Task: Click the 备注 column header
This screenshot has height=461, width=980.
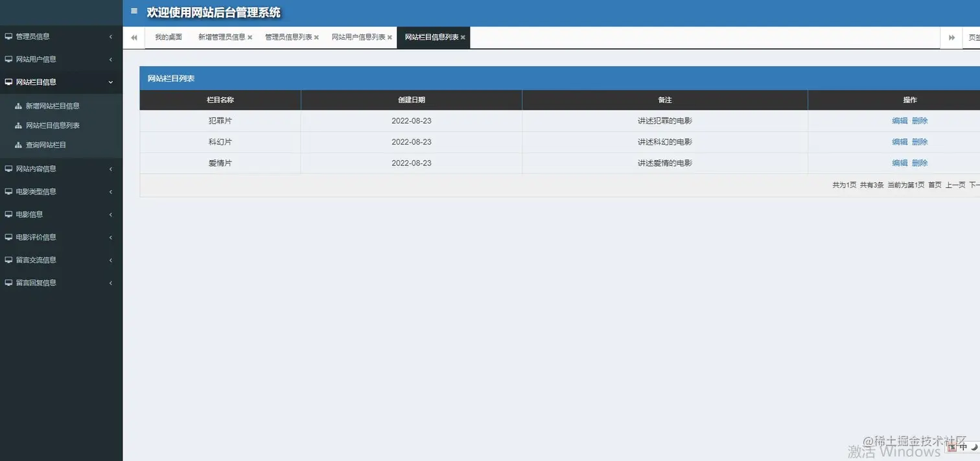Action: (x=665, y=100)
